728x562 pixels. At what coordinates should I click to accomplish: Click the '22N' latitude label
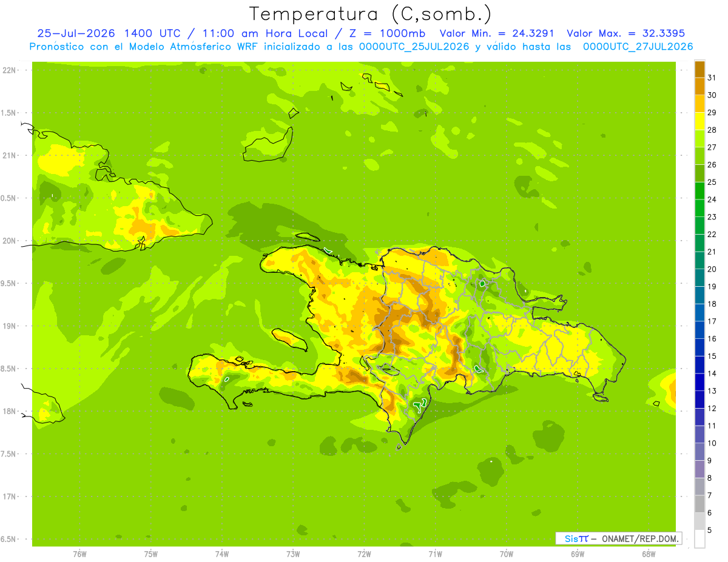click(x=9, y=70)
